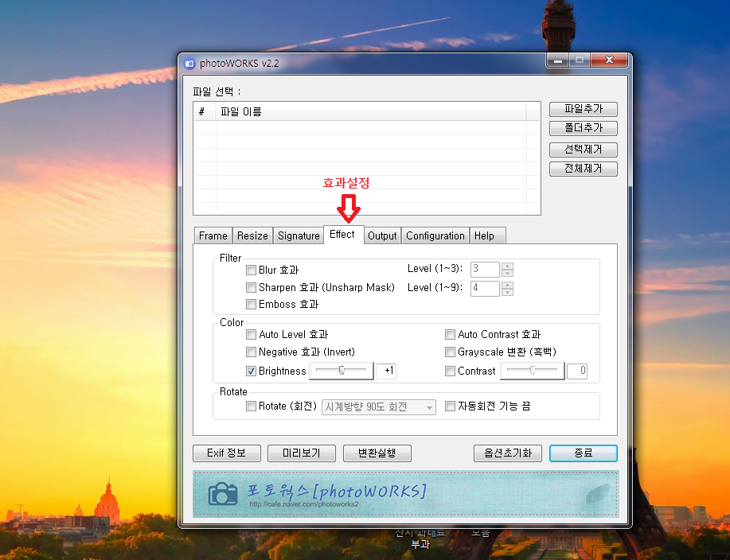This screenshot has width=730, height=560.
Task: Click the camera logo in the bottom banner
Action: 223,494
